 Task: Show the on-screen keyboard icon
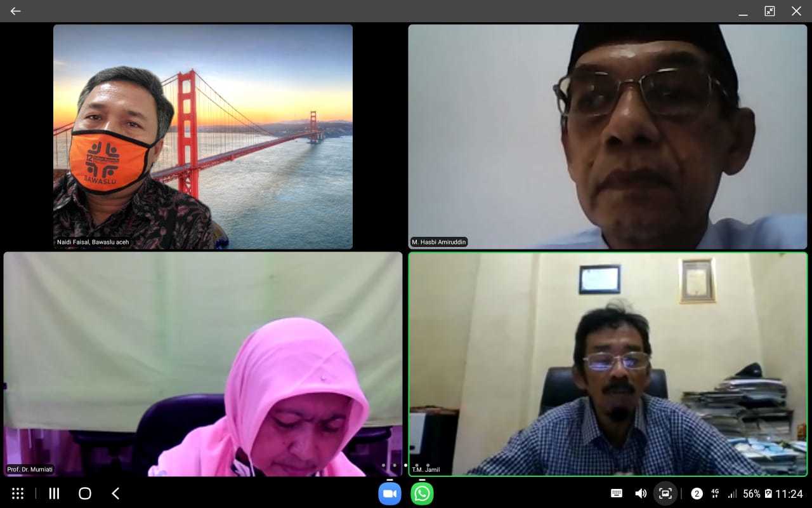[616, 493]
